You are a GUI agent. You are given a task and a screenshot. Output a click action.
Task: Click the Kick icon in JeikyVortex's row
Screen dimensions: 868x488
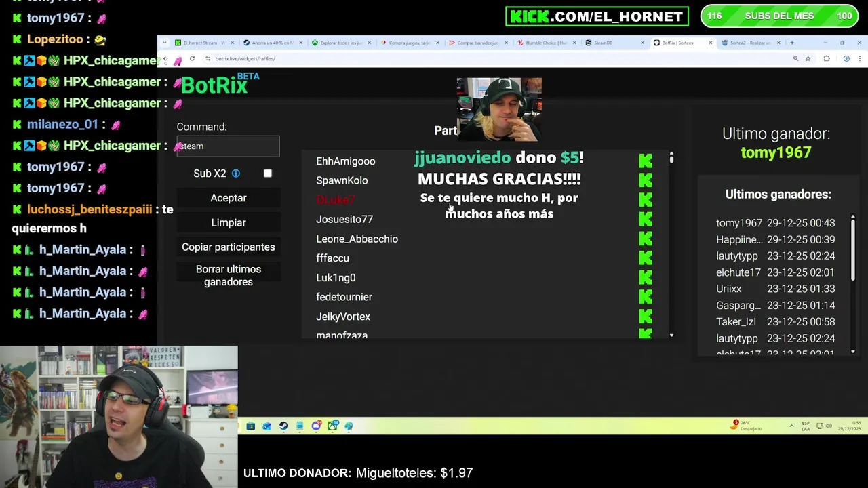coord(646,317)
